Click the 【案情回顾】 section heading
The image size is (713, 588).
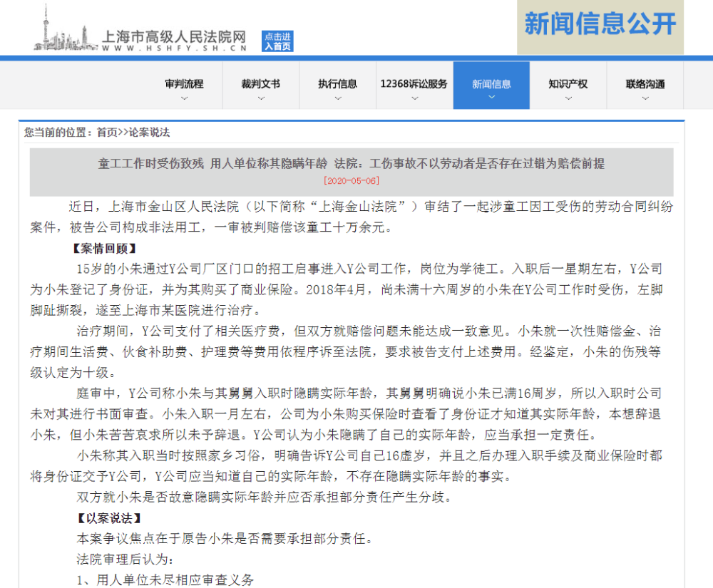tap(104, 249)
